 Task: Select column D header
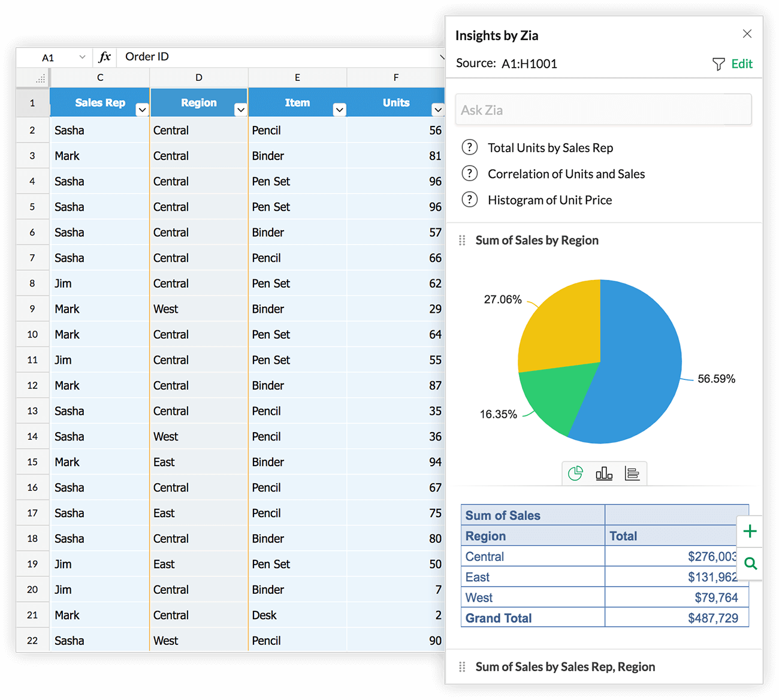[x=199, y=78]
